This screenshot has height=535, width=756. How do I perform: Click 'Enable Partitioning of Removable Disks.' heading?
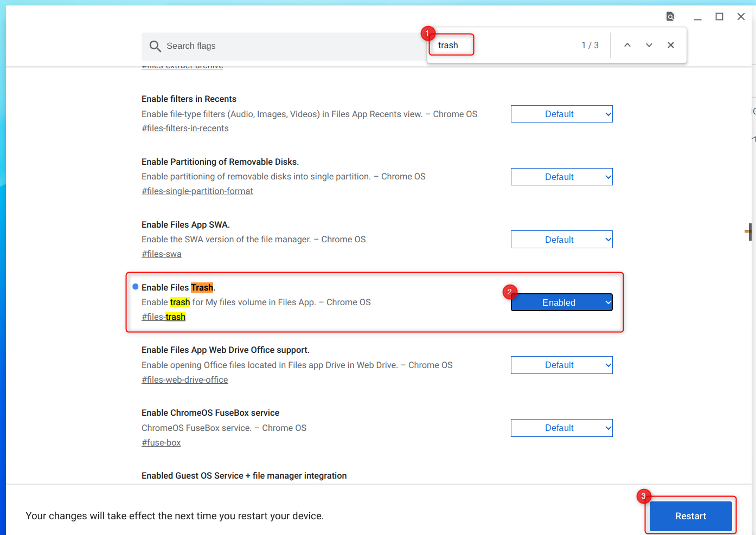[x=220, y=162]
